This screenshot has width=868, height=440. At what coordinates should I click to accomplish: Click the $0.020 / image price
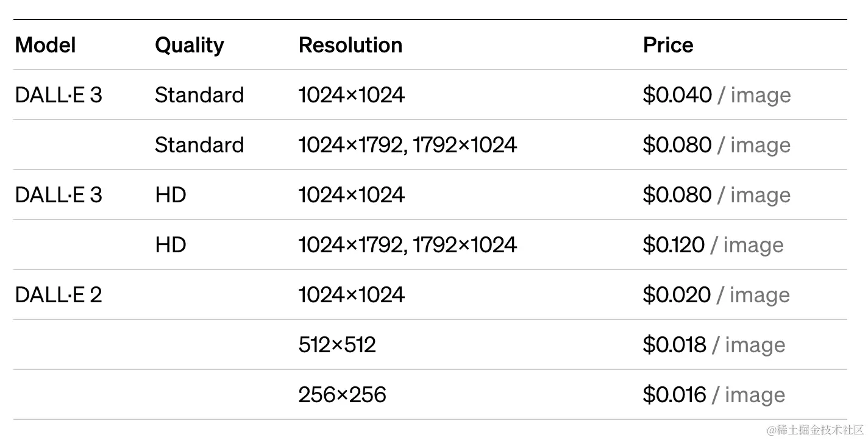pyautogui.click(x=716, y=295)
